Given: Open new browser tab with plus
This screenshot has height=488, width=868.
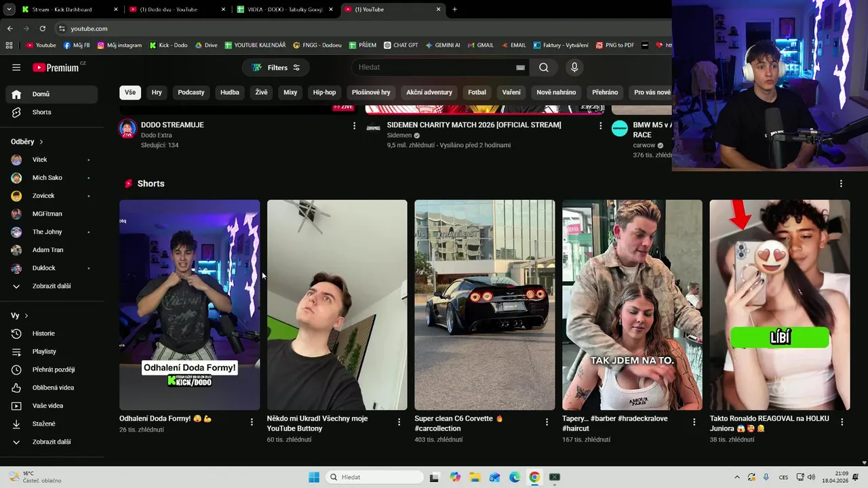Looking at the screenshot, I should click(454, 9).
